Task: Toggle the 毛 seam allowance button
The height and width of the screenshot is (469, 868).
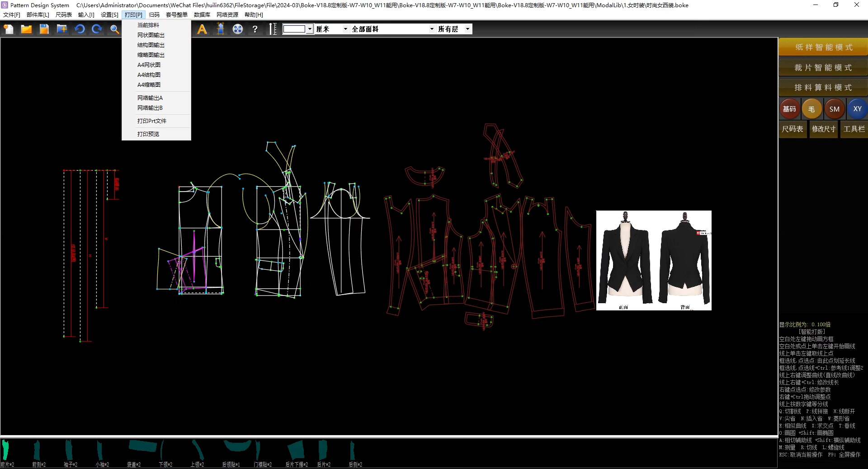Action: point(811,109)
